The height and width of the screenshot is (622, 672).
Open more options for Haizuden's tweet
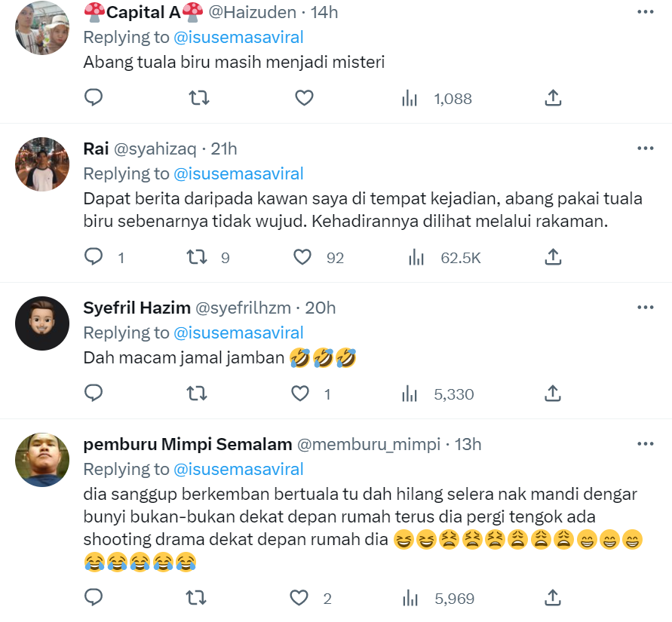645,12
